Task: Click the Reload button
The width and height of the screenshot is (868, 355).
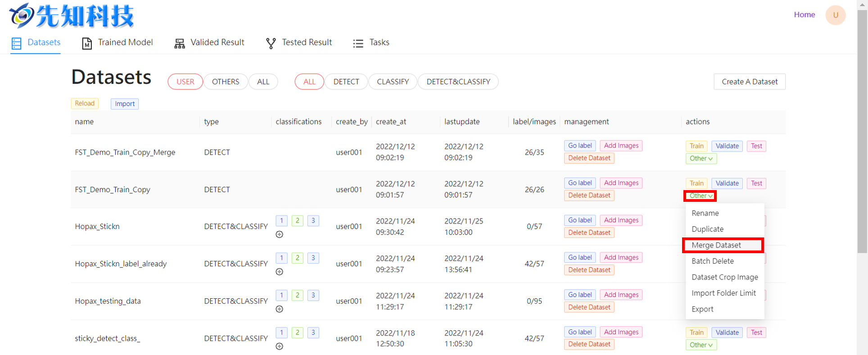Action: [85, 103]
